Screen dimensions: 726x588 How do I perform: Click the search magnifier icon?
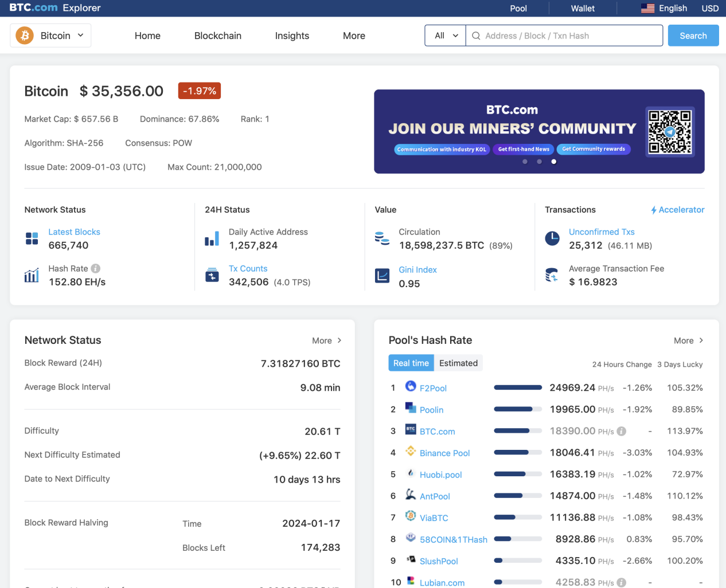(x=476, y=36)
